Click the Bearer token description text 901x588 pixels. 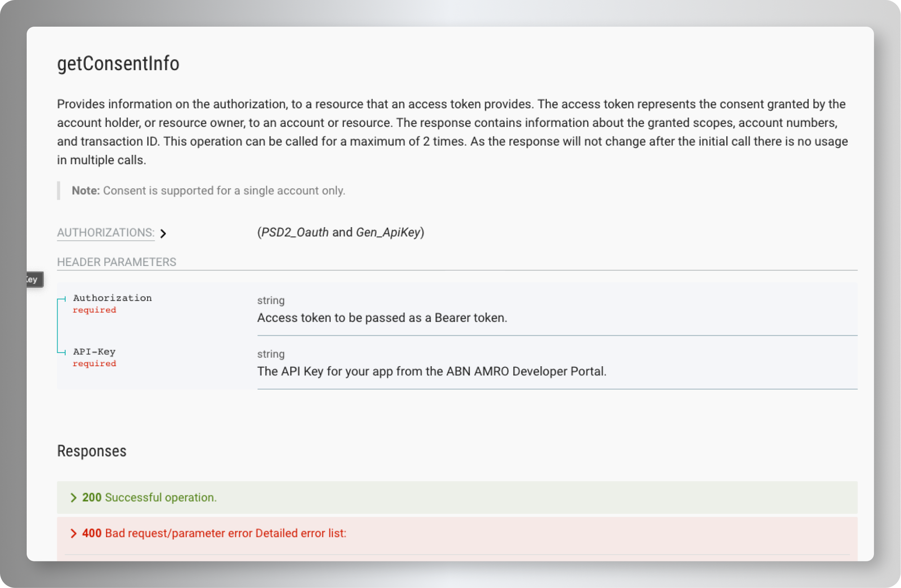pyautogui.click(x=382, y=318)
